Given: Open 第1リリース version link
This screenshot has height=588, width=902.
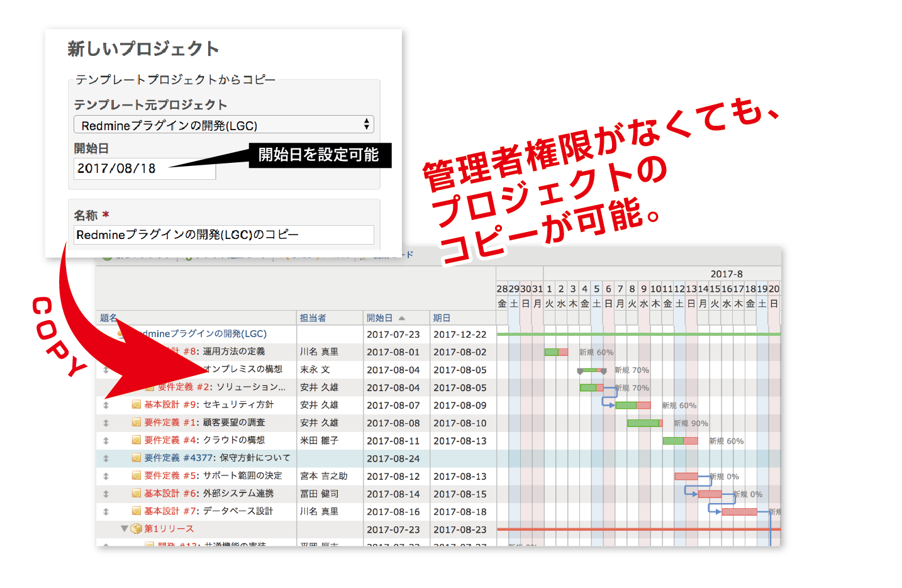Looking at the screenshot, I should 169,529.
